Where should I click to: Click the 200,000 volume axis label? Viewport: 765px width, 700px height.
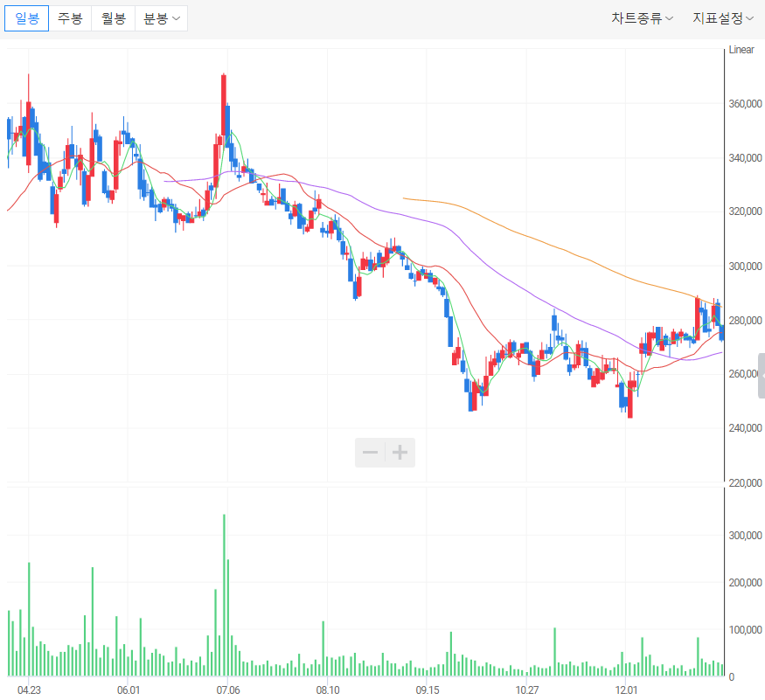pos(745,582)
